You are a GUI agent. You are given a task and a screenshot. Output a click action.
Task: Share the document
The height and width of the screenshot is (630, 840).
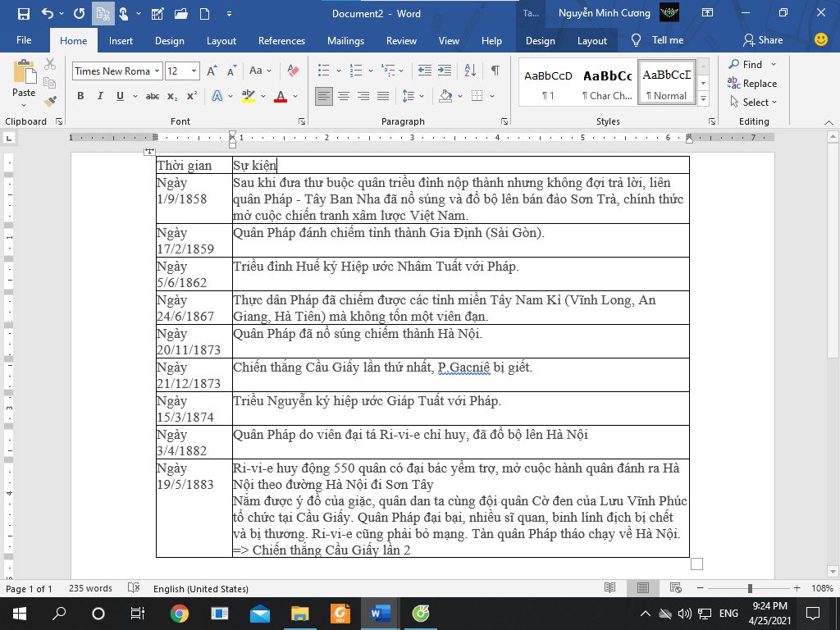click(763, 40)
